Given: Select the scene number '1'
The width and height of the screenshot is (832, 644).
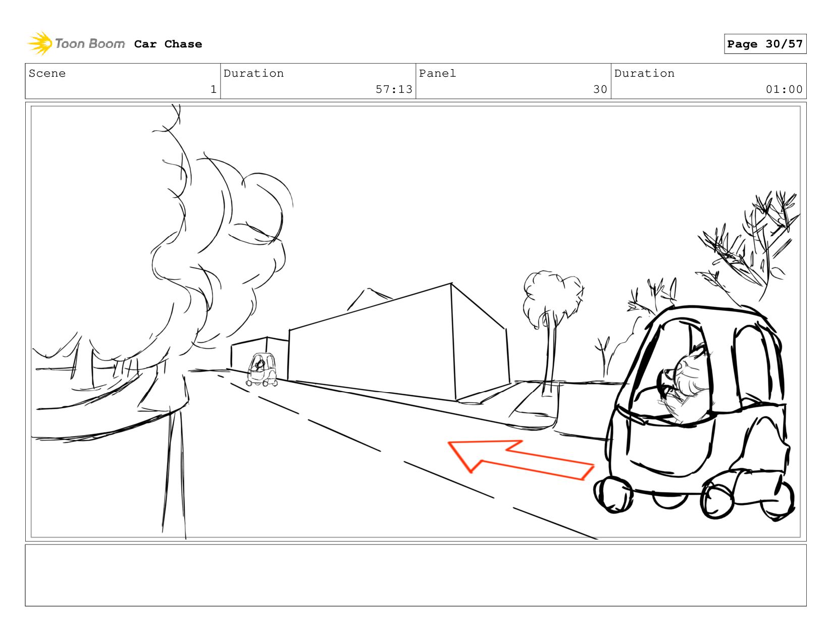Looking at the screenshot, I should click(214, 89).
